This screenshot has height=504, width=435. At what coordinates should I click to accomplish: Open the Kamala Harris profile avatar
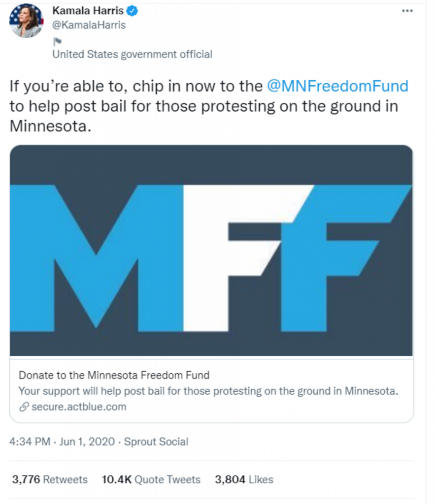[x=26, y=21]
